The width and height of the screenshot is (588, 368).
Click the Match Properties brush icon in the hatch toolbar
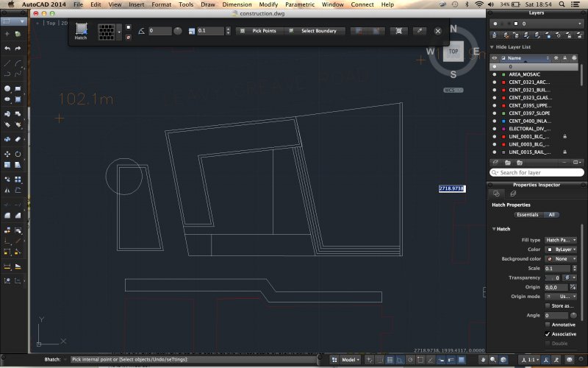419,31
